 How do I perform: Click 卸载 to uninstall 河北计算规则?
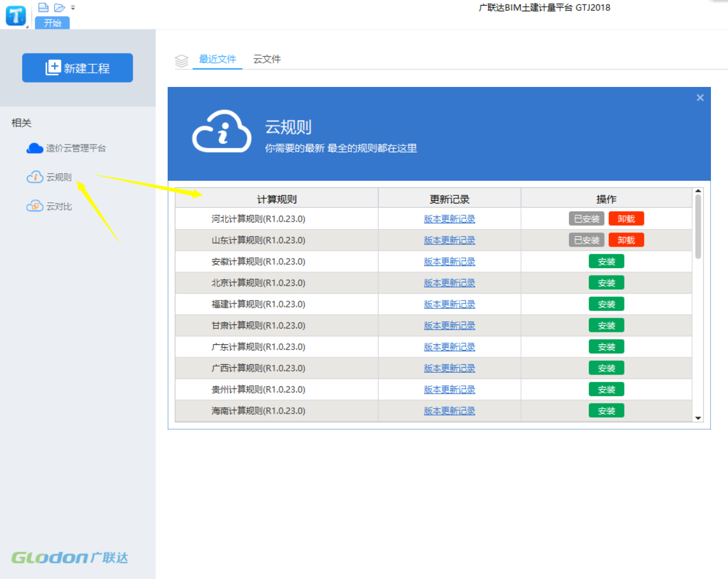click(626, 219)
